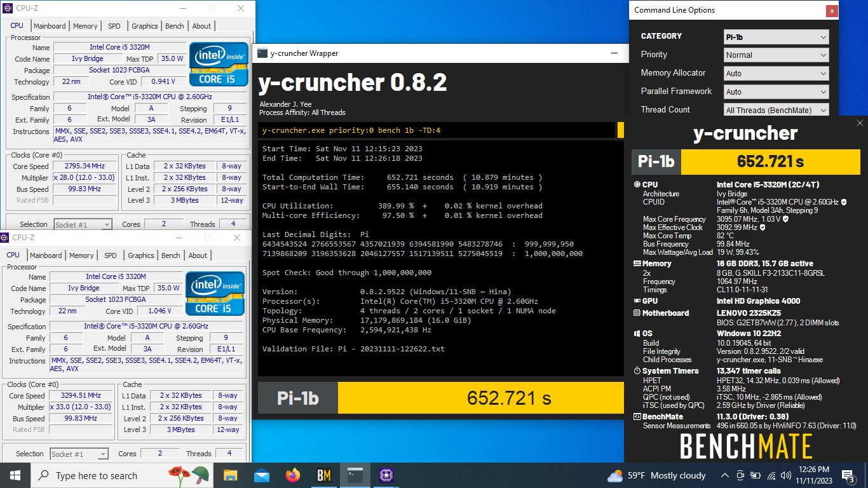This screenshot has width=868, height=488.
Task: Click the Max Core Temp value 82 °C
Action: tap(727, 236)
